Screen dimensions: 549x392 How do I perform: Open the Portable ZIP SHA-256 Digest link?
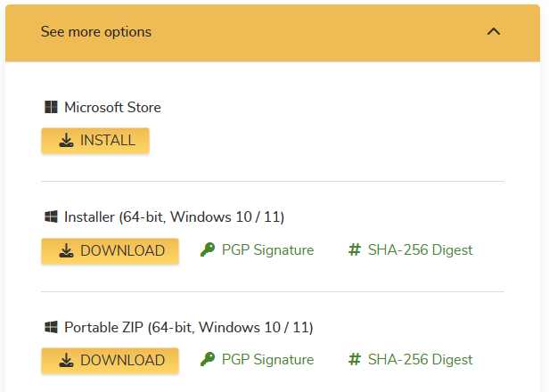(420, 360)
